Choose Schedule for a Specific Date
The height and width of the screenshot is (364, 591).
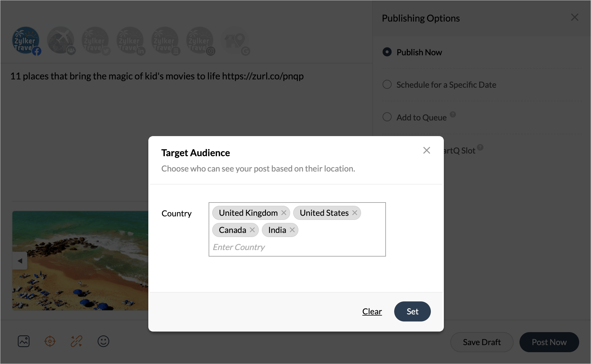[387, 85]
